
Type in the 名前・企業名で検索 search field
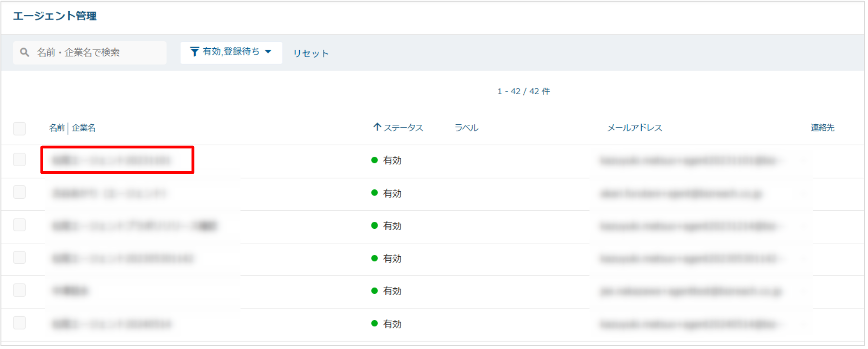point(98,52)
